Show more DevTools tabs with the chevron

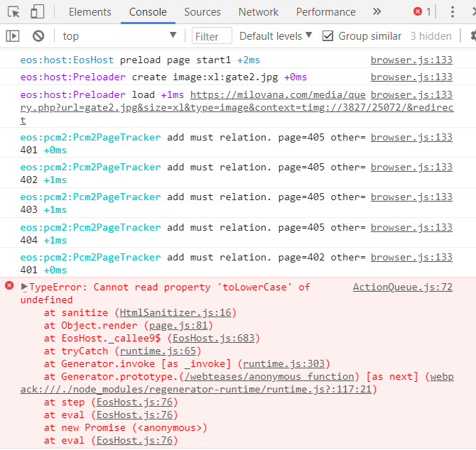coord(377,12)
